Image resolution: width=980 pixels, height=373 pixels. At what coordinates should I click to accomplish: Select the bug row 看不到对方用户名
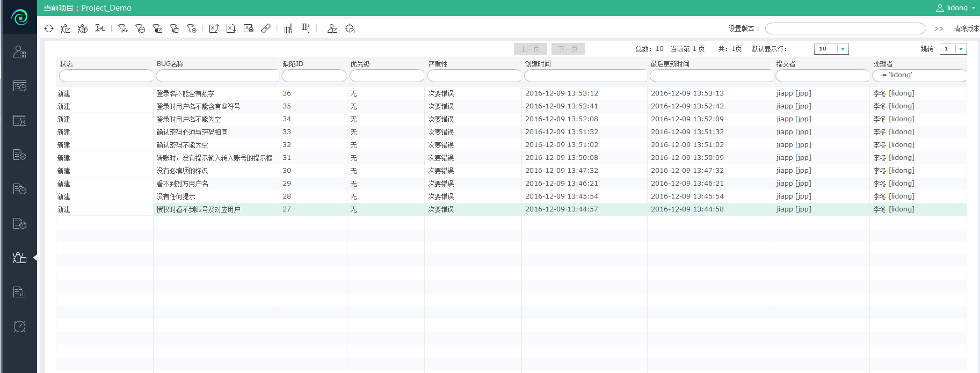click(511, 184)
